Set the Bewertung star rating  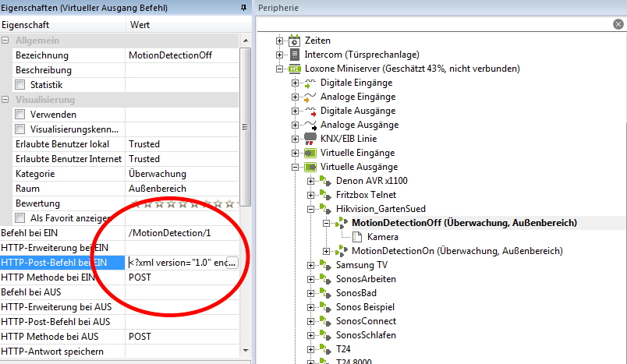[x=183, y=204]
